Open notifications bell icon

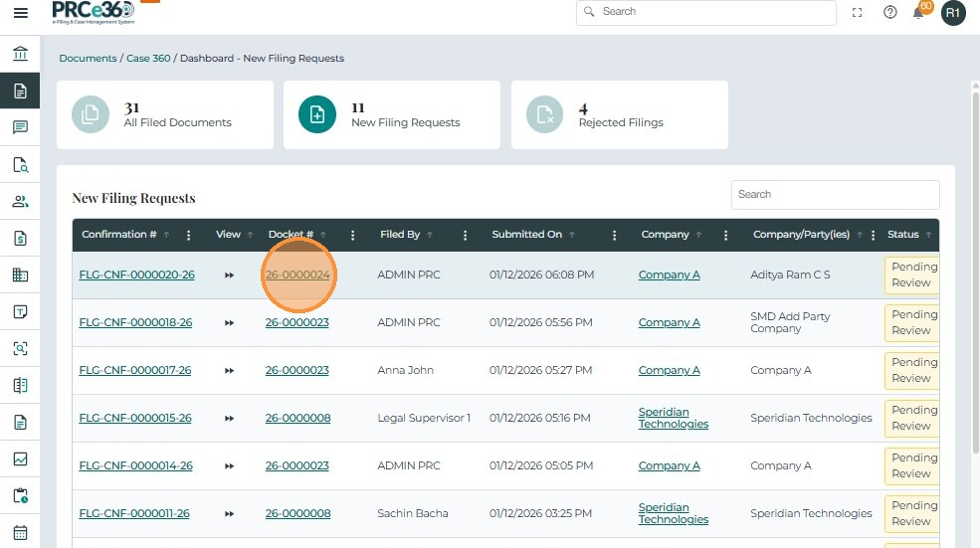(x=918, y=13)
